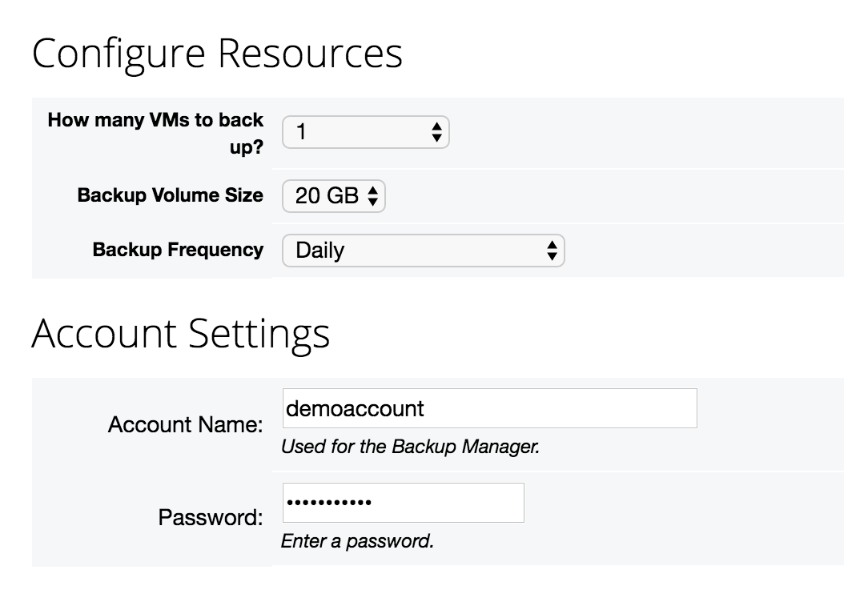Click the 'Enter a password.' hint text
The image size is (868, 594).
pyautogui.click(x=357, y=541)
